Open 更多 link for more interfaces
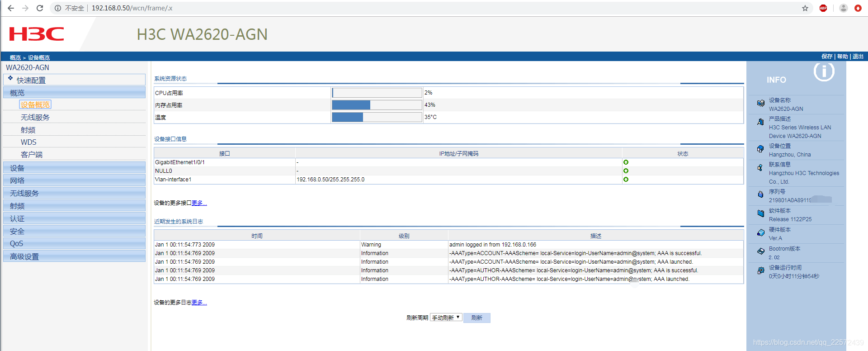The image size is (868, 351). [x=199, y=203]
